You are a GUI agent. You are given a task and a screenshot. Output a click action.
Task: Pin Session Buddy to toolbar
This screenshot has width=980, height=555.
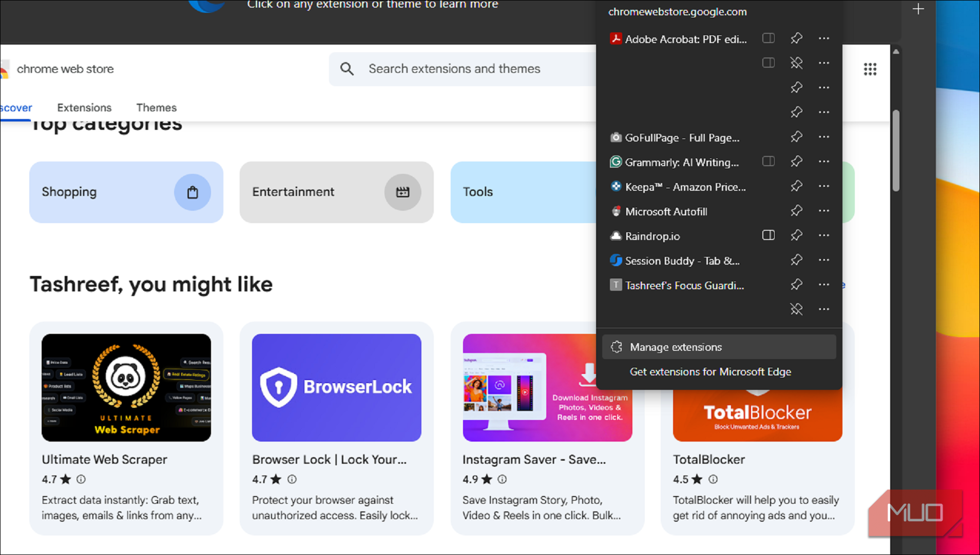(x=796, y=260)
